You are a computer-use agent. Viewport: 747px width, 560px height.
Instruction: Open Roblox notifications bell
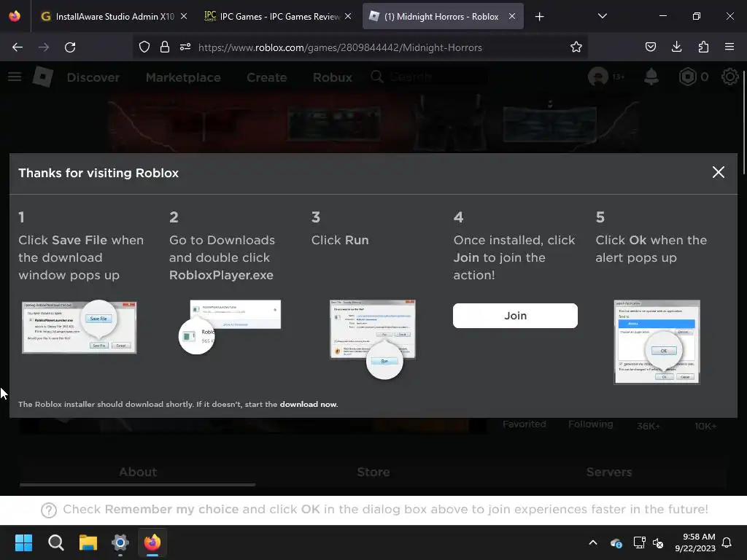coord(651,77)
